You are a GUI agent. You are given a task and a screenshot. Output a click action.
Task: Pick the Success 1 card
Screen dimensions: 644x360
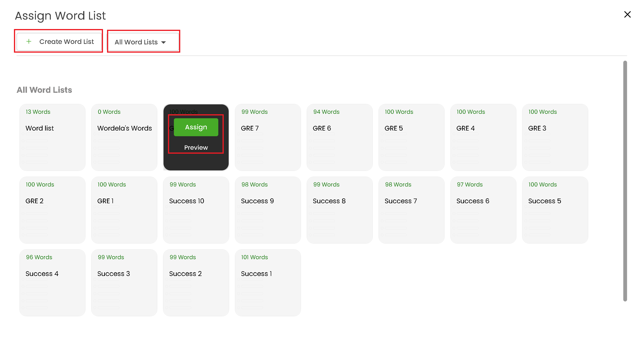267,283
